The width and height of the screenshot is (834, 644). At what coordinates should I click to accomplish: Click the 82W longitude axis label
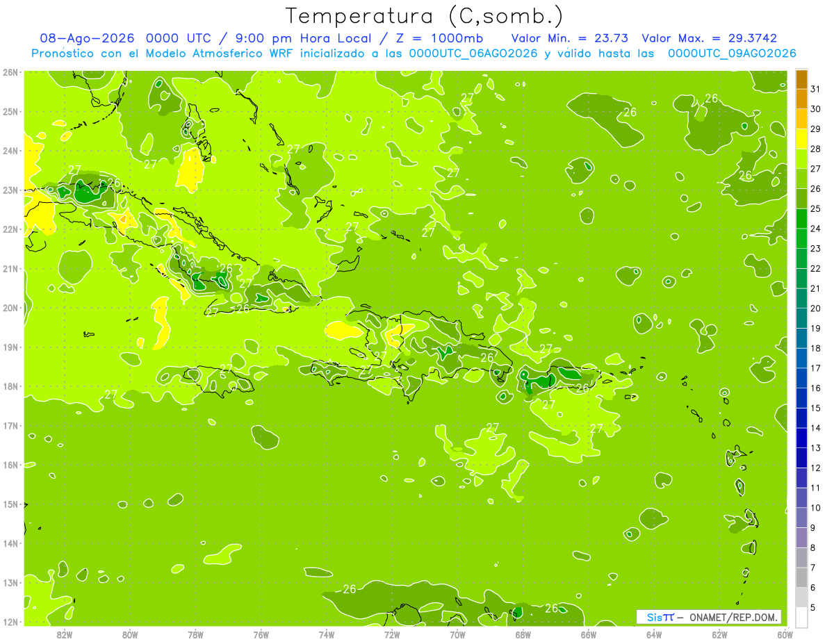coord(65,634)
